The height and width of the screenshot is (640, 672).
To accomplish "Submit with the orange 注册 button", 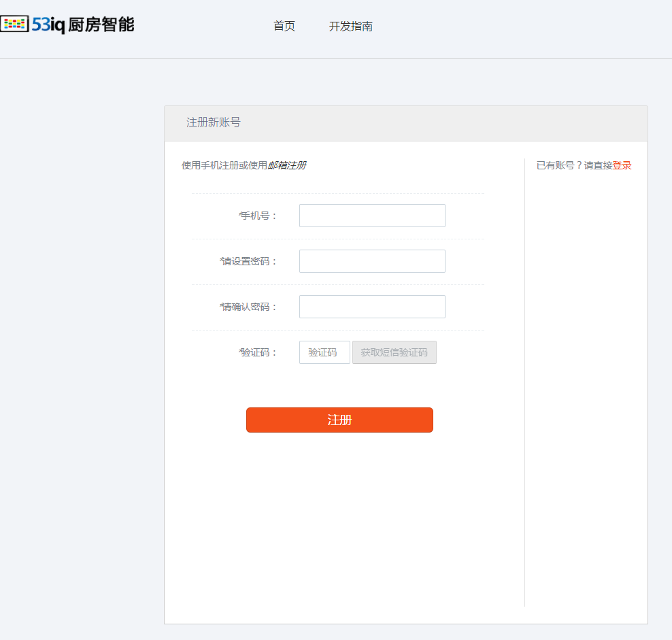I will pyautogui.click(x=339, y=420).
